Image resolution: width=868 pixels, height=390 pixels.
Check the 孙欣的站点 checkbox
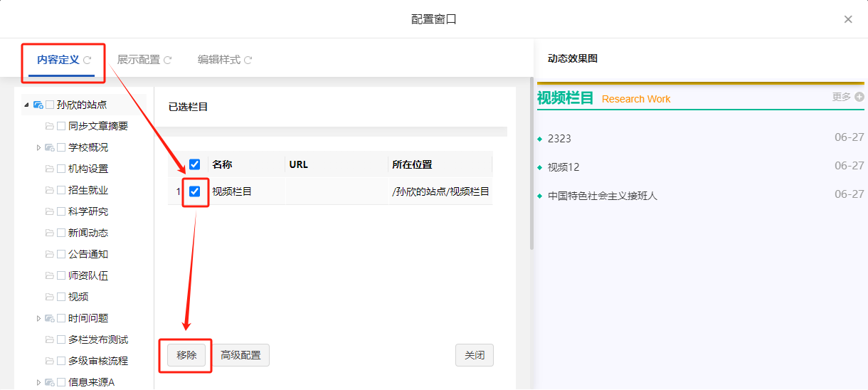pos(50,105)
